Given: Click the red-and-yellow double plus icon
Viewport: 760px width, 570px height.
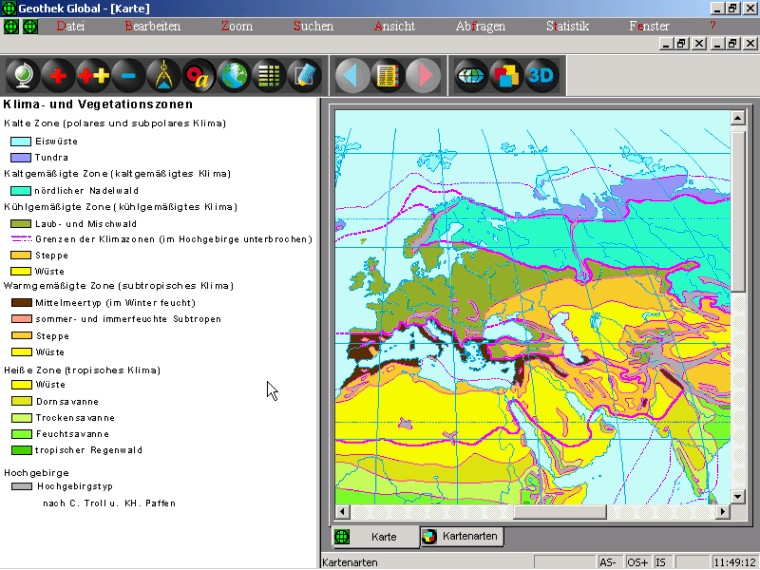Looking at the screenshot, I should tap(93, 75).
